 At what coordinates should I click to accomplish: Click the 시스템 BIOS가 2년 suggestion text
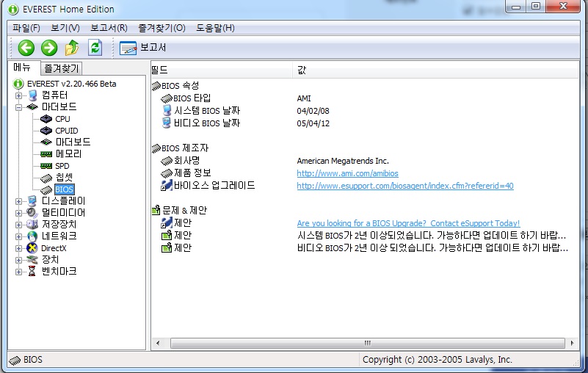431,236
